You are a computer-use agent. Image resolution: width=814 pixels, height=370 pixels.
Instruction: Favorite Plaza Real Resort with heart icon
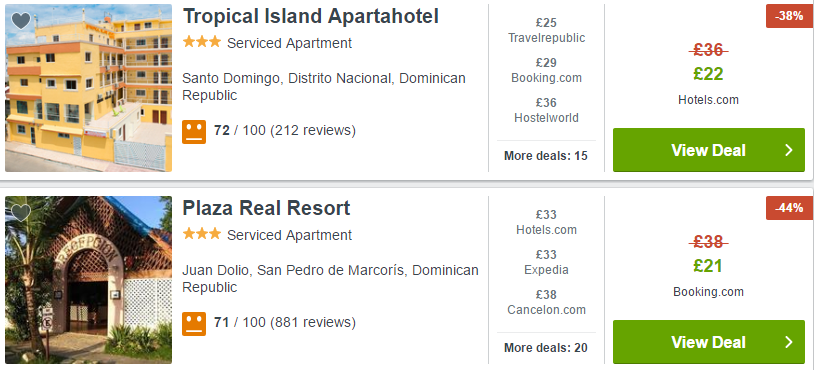tap(21, 212)
